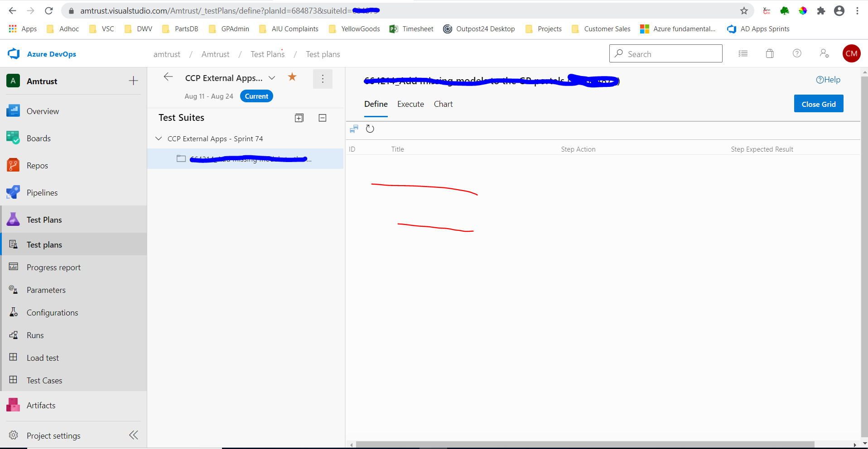Expand all test suites with the plus icon
The width and height of the screenshot is (868, 449).
pyautogui.click(x=299, y=118)
